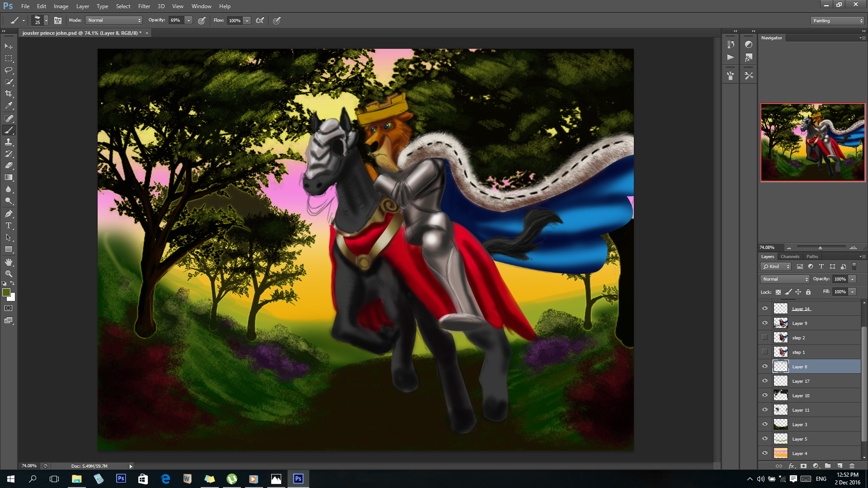The height and width of the screenshot is (488, 868).
Task: Pick the Eyedropper tool
Action: click(9, 105)
